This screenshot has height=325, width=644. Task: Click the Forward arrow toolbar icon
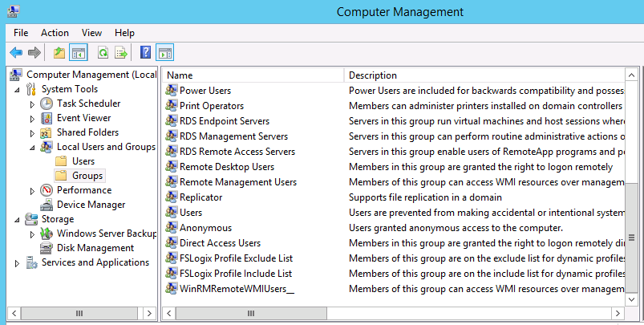click(34, 53)
